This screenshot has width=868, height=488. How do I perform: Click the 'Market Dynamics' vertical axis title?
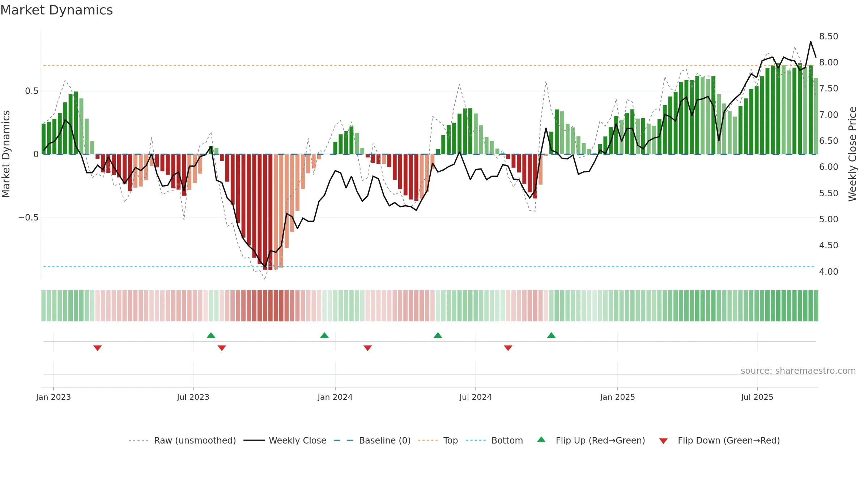click(6, 154)
